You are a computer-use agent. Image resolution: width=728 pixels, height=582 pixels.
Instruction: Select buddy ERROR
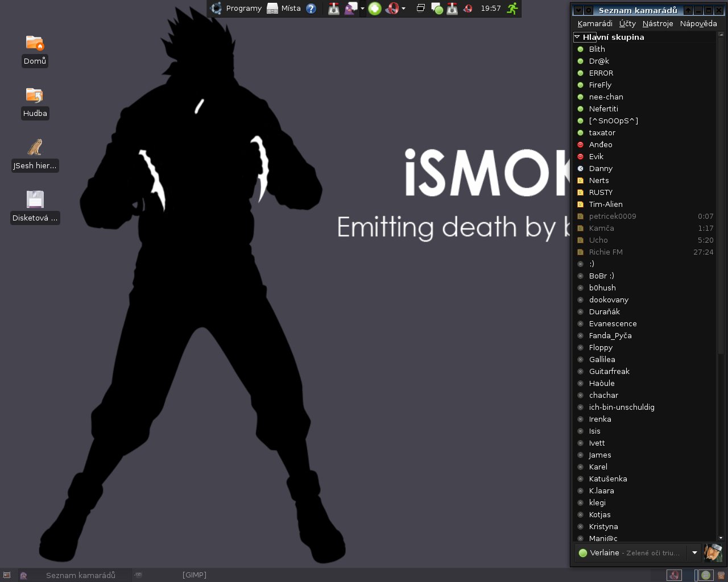click(x=645, y=73)
